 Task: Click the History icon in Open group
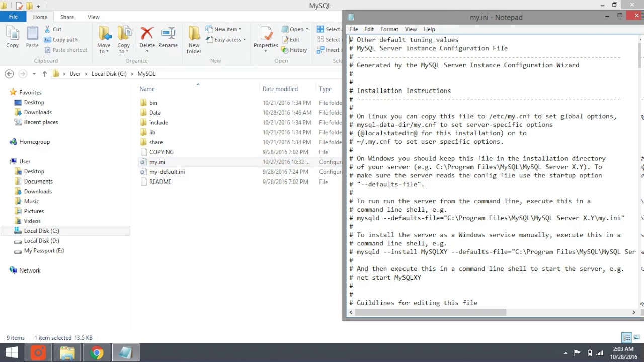[x=285, y=50]
